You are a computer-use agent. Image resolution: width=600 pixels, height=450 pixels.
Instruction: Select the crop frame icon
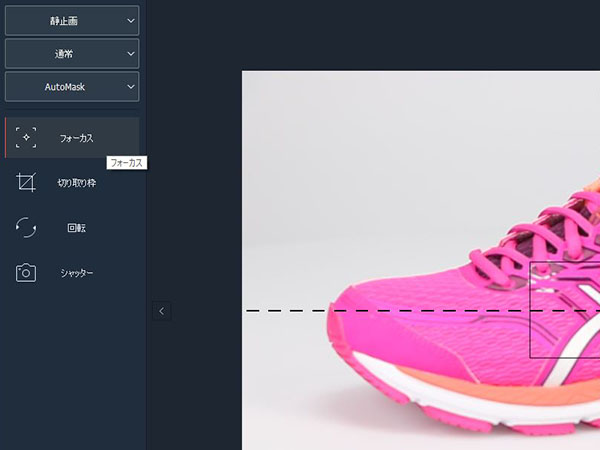click(x=26, y=183)
